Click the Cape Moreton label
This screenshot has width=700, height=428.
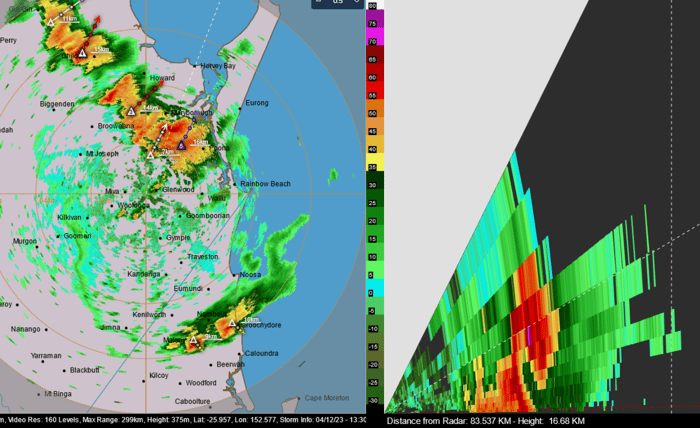pos(327,398)
